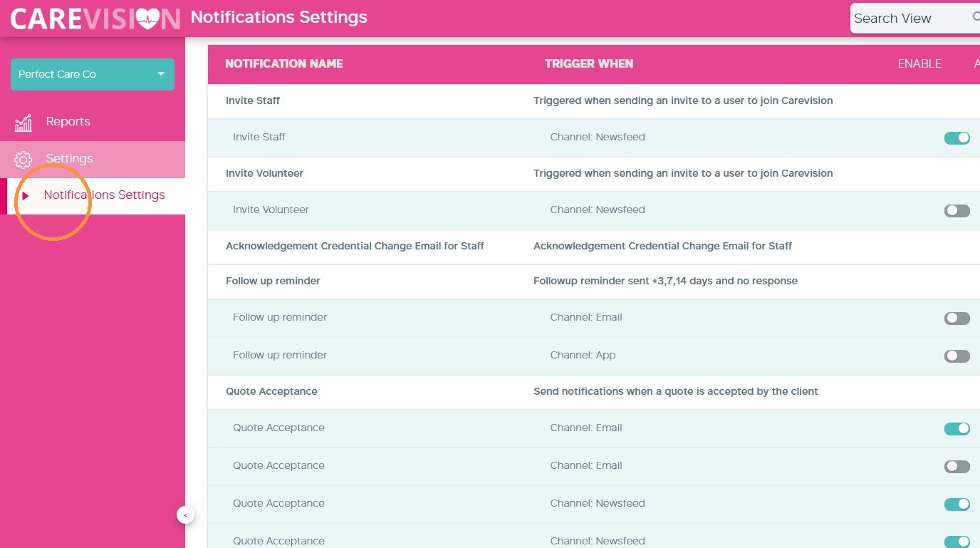Click the Reports chart icon in sidebar

point(24,123)
